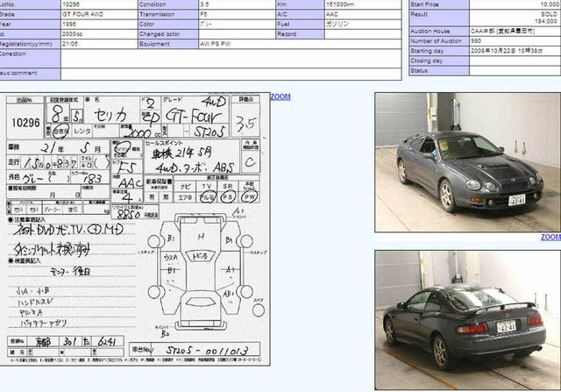Click the Transmission label cell

click(x=167, y=14)
